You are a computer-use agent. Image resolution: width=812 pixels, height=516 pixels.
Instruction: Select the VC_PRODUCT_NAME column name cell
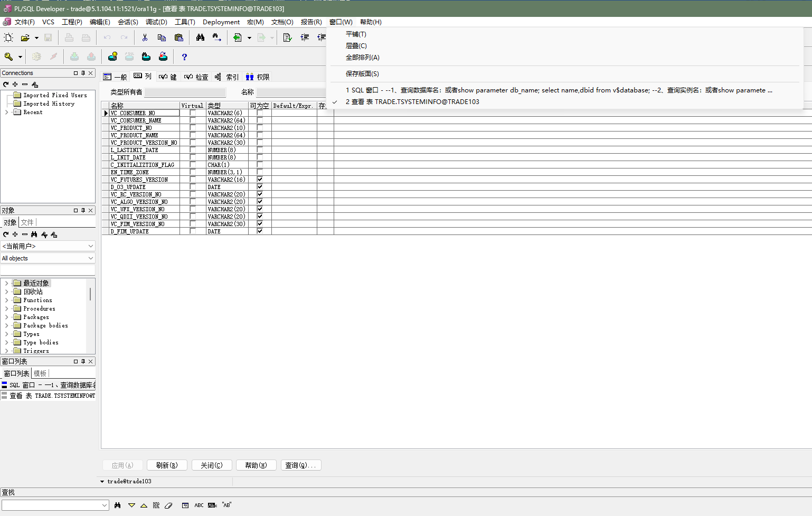144,135
